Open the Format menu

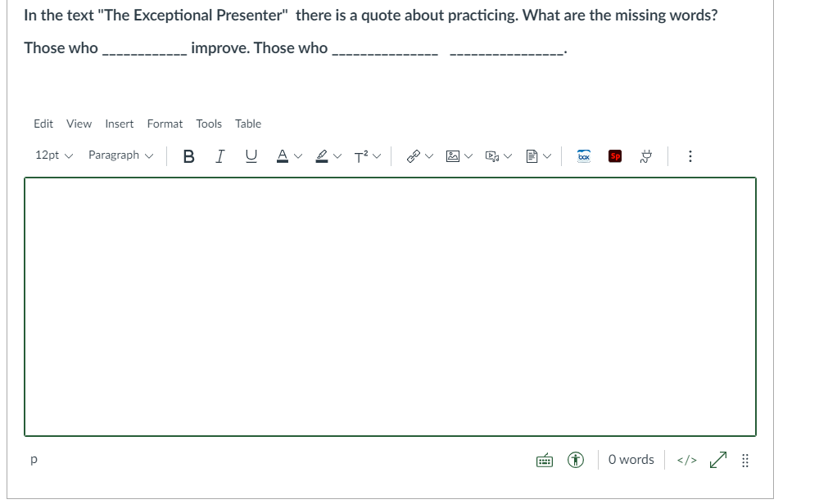pyautogui.click(x=165, y=124)
